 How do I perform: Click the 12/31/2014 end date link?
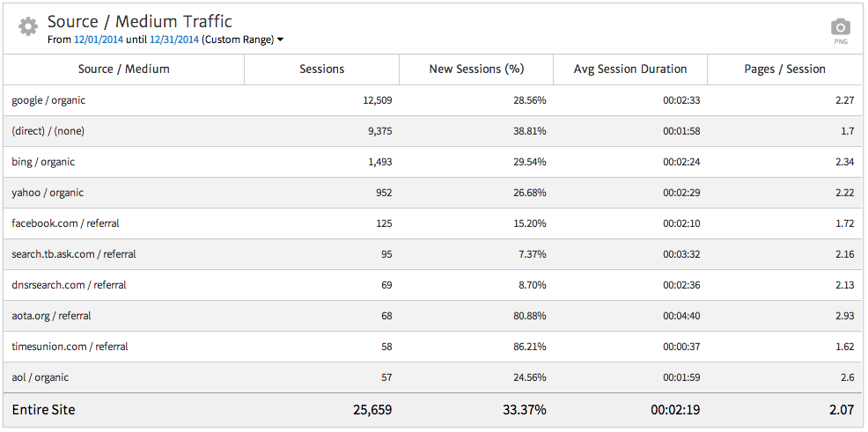coord(173,40)
